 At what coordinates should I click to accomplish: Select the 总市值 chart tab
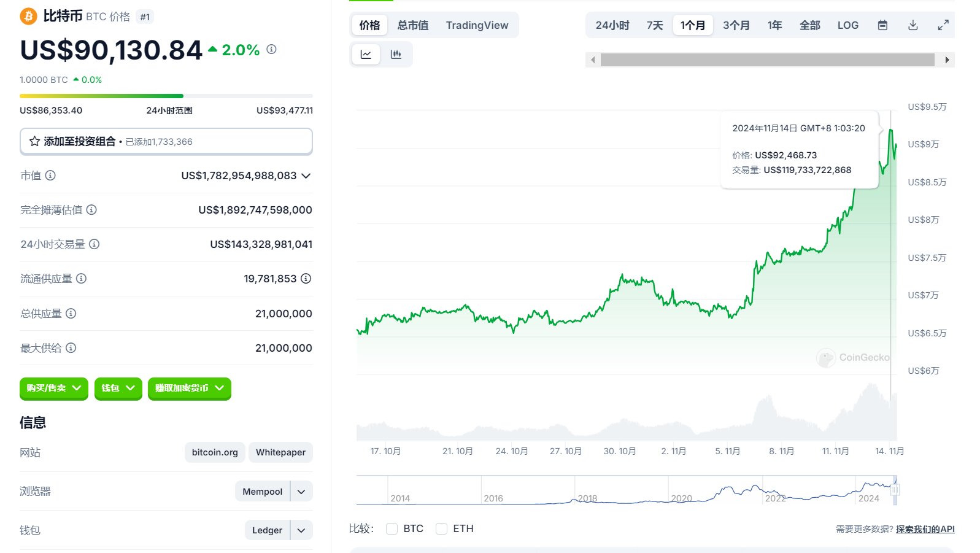tap(413, 25)
